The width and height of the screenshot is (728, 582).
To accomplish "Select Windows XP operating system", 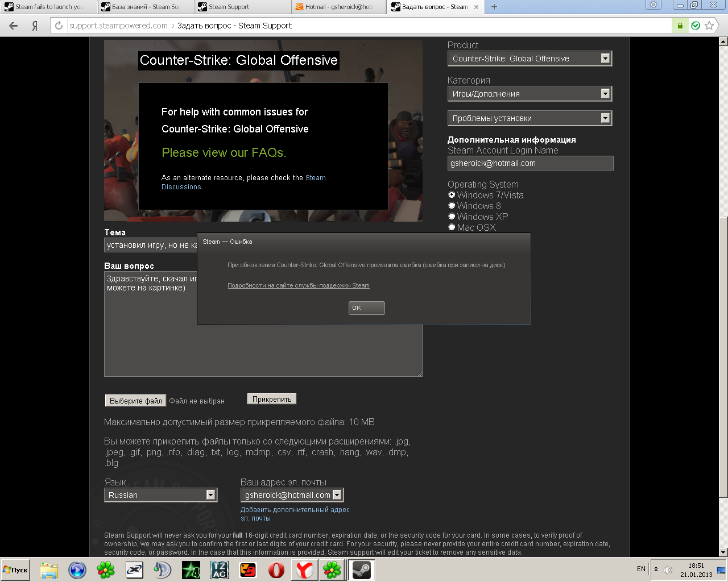I will 452,217.
